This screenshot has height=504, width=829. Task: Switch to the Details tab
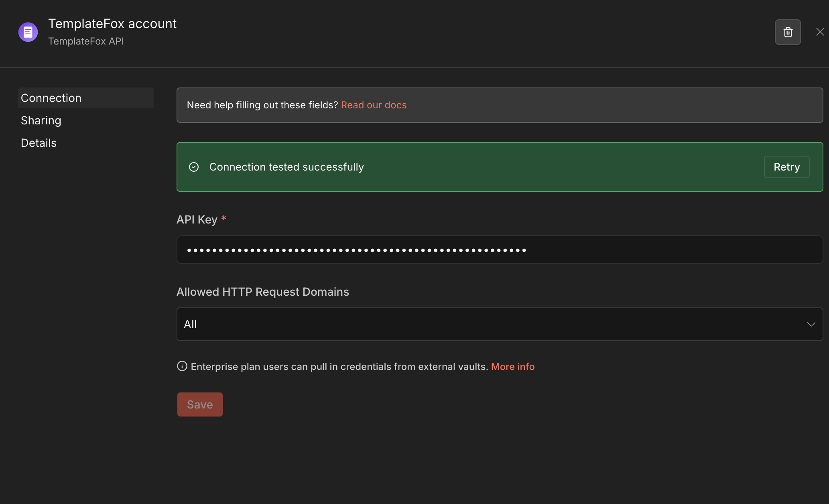tap(39, 143)
